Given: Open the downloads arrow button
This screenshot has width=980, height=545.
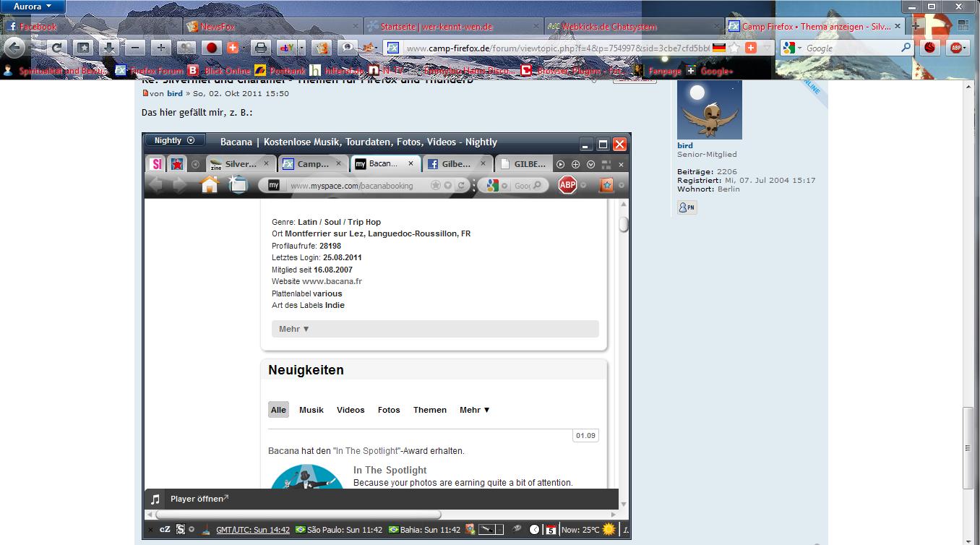Looking at the screenshot, I should pos(108,48).
